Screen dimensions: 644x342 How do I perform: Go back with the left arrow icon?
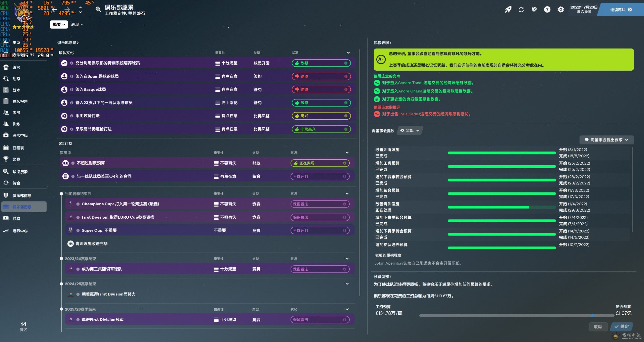click(54, 10)
